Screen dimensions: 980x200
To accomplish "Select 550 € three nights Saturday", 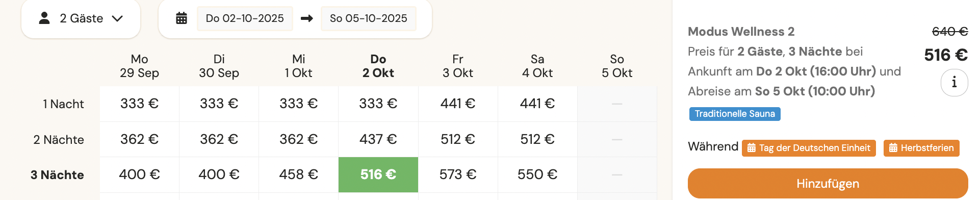I will point(537,174).
